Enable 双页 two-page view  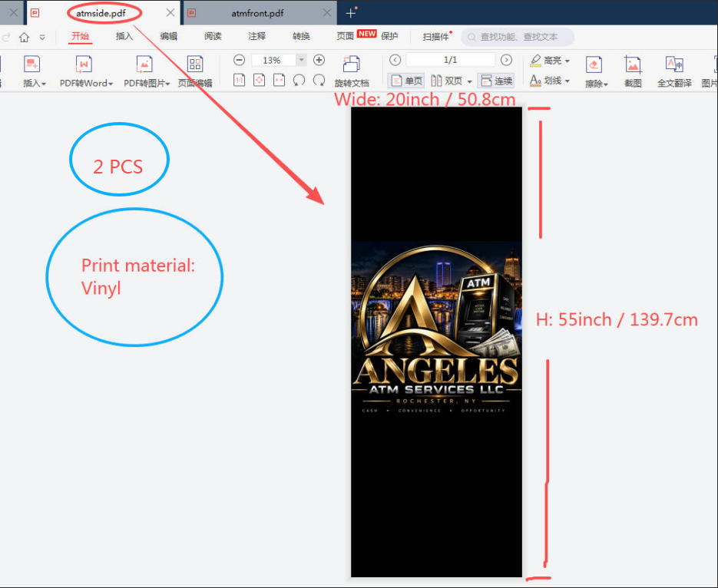click(446, 81)
